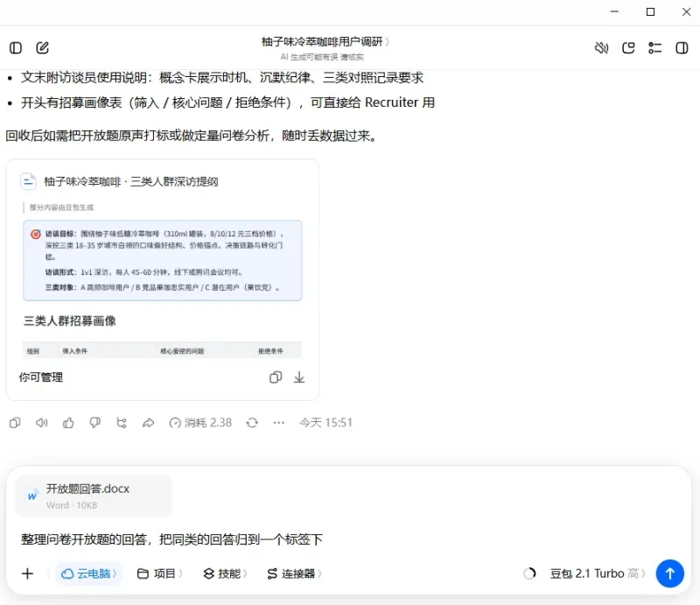
Task: Click the bullet line 文末附访谈员使用说明
Action: point(222,78)
